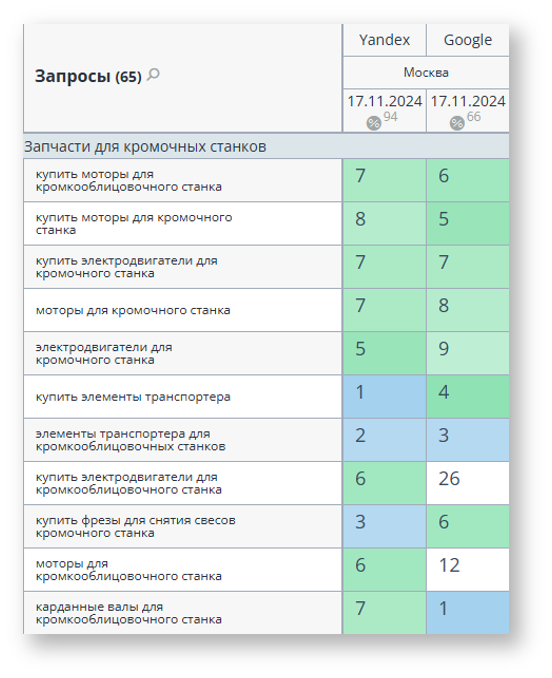Open query карданные валы для кромкооблицовочного станка
Viewport: 552px width, 678px height.
tap(129, 613)
